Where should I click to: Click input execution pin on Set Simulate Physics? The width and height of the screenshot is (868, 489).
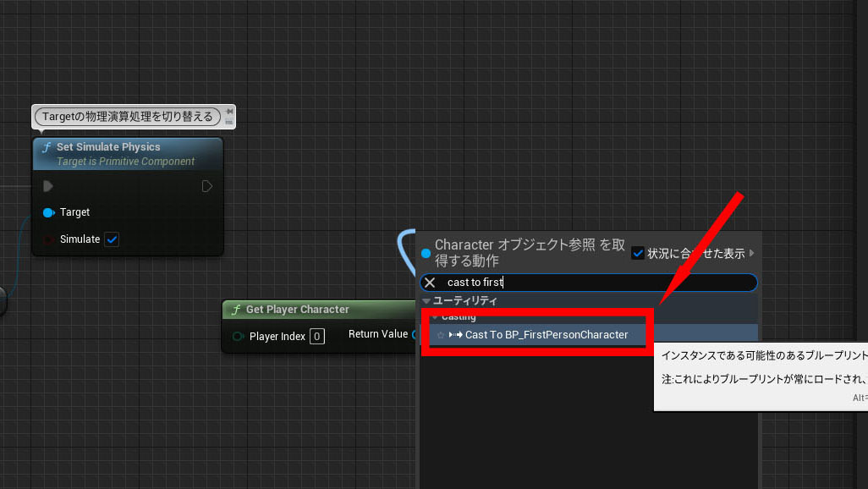click(48, 185)
